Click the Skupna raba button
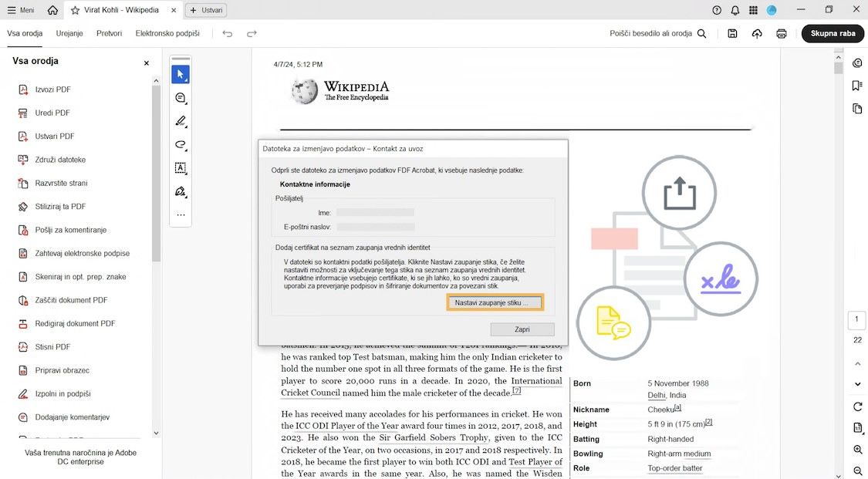Viewport: 868px width, 479px height. 833,33
